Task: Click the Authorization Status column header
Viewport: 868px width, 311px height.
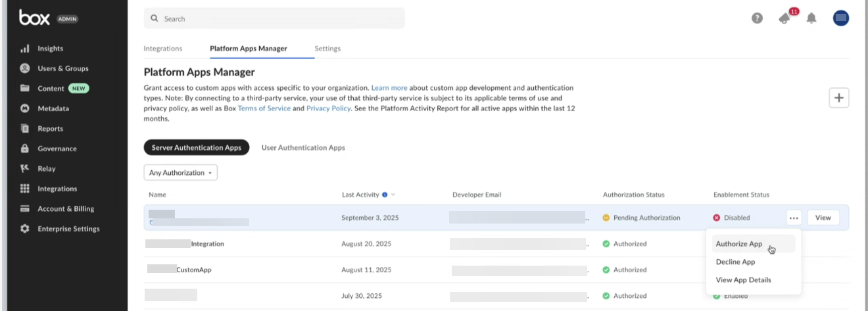Action: pos(634,195)
